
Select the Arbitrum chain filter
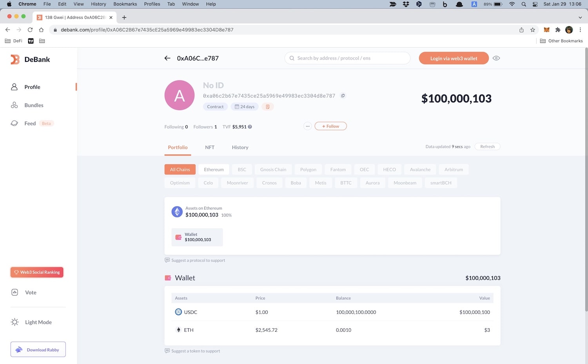(x=454, y=169)
